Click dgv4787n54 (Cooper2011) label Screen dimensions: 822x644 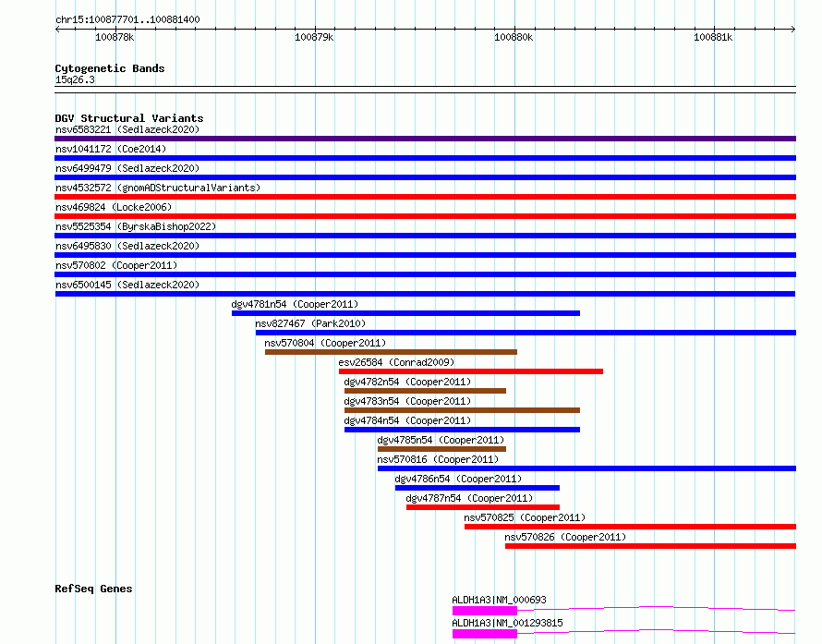pyautogui.click(x=469, y=498)
